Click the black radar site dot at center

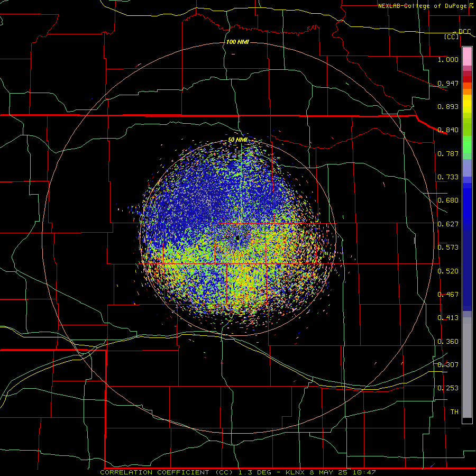[x=237, y=237]
